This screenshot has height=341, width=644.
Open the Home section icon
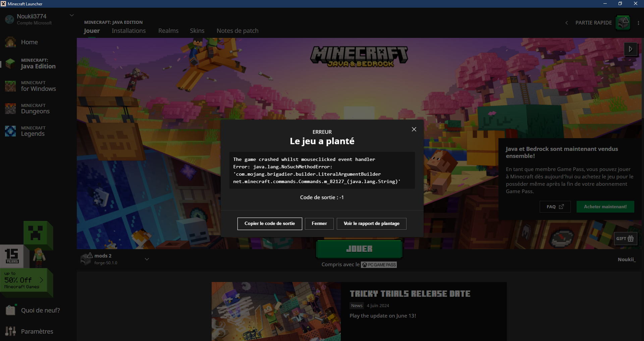(x=10, y=42)
